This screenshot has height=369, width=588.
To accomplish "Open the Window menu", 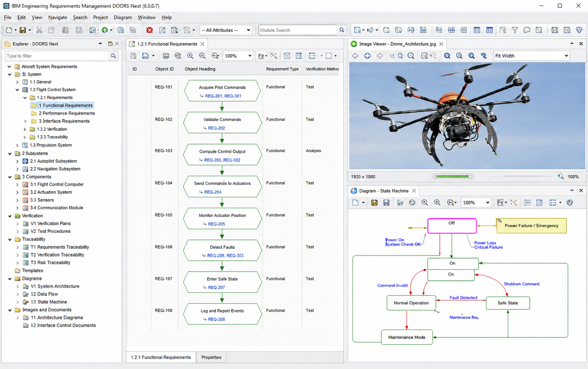I will click(147, 17).
